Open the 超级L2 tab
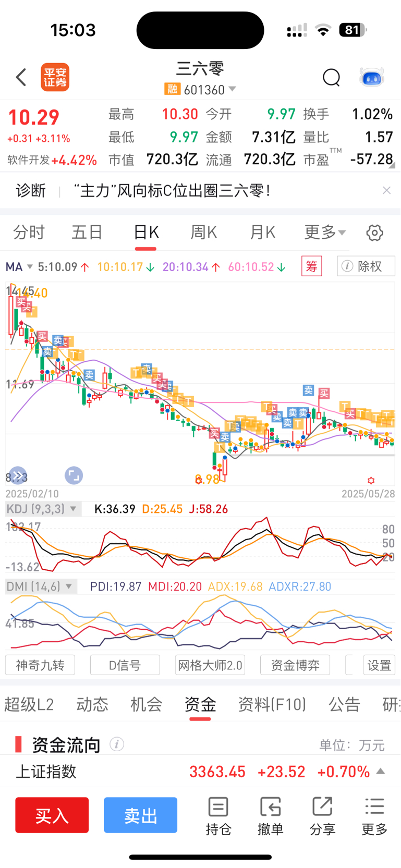 (x=29, y=704)
